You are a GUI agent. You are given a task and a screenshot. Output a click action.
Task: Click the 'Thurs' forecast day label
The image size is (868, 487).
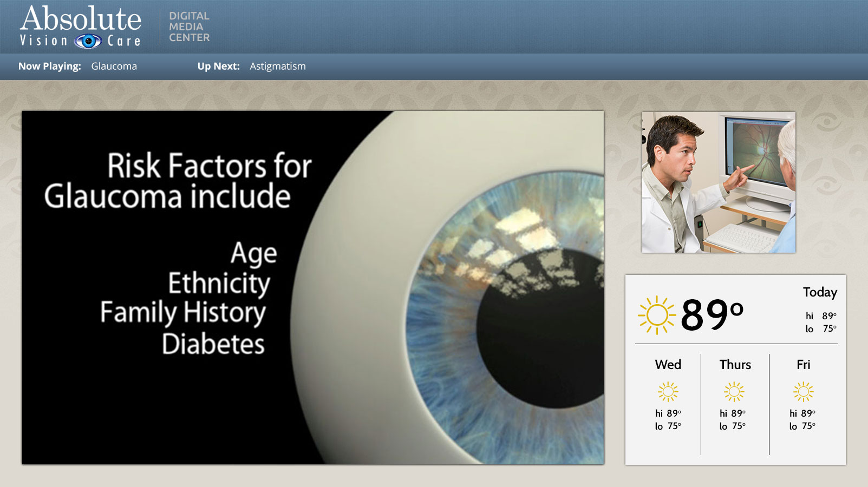coord(735,365)
